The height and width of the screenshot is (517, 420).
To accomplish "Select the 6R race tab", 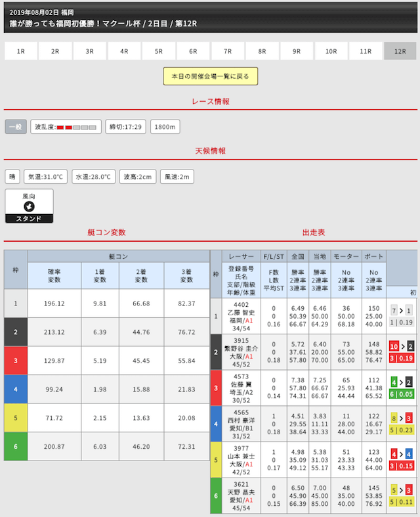I will pyautogui.click(x=193, y=51).
